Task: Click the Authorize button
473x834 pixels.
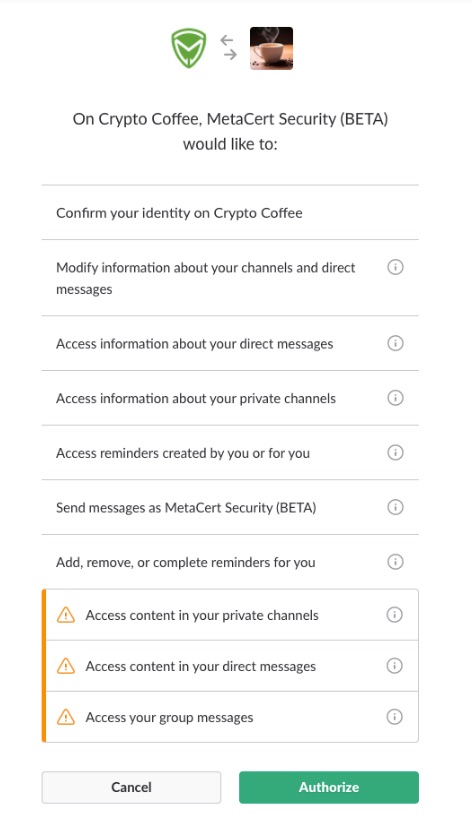Action: 329,787
